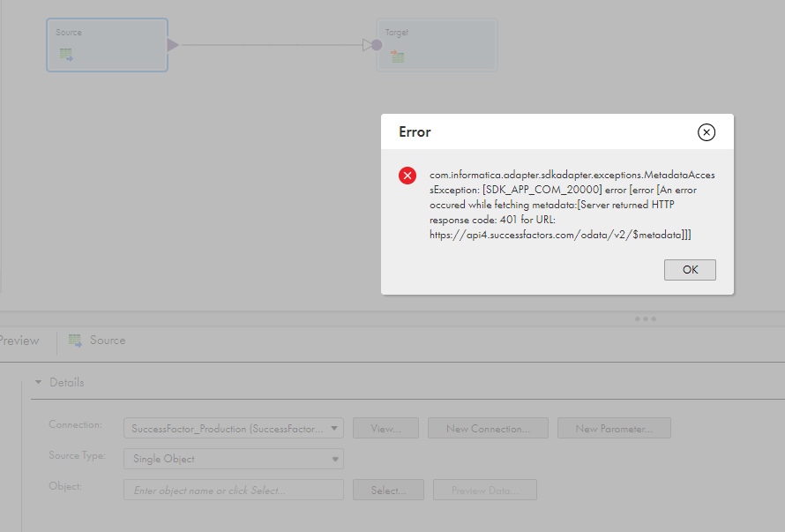Click the Source tab table icon
The height and width of the screenshot is (532, 785).
(x=75, y=341)
